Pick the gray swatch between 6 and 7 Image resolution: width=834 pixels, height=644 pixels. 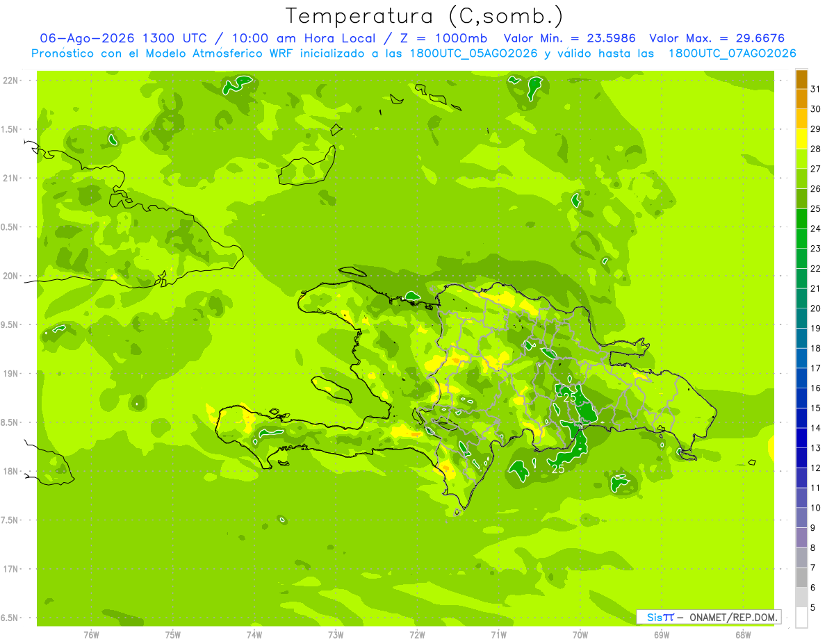(801, 577)
